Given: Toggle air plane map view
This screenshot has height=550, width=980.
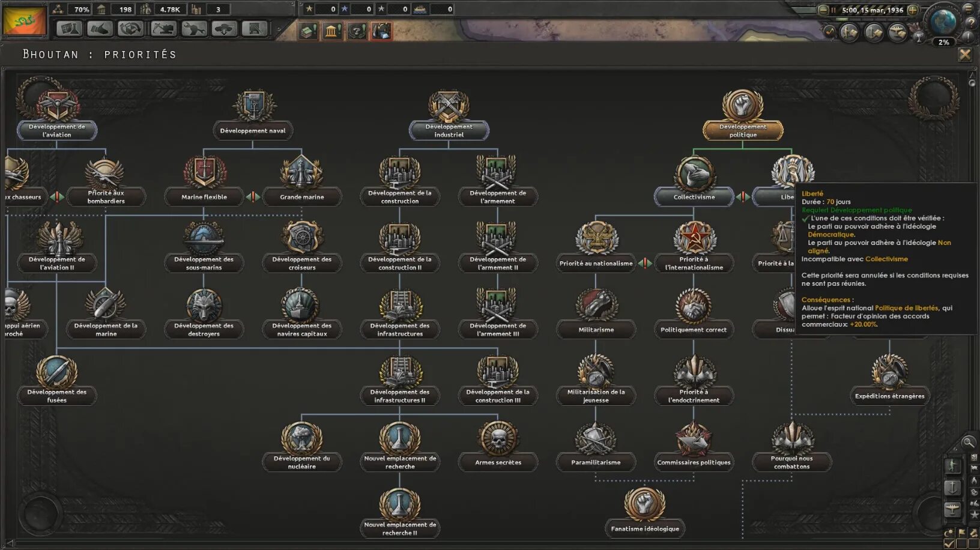Looking at the screenshot, I should pyautogui.click(x=953, y=510).
